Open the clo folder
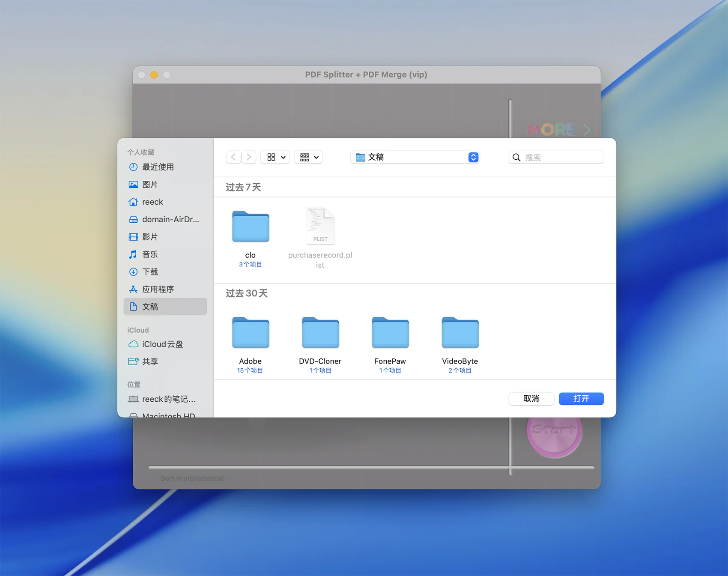 [251, 227]
